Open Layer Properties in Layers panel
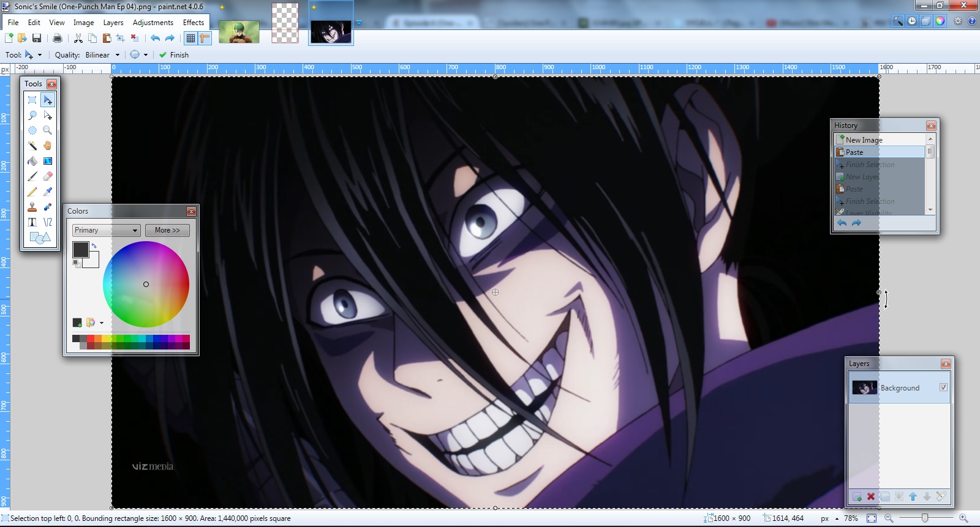Image resolution: width=980 pixels, height=527 pixels. coord(941,496)
